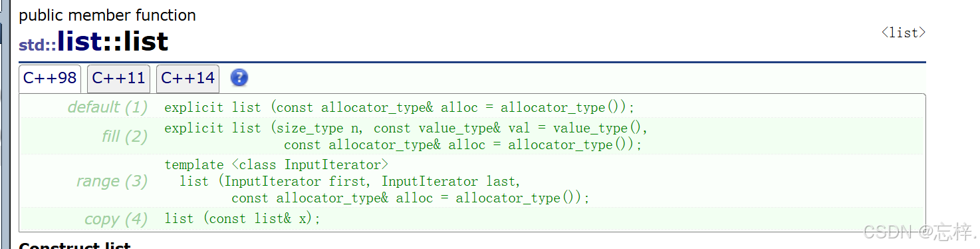Click the std:: namespace prefix
This screenshot has width=980, height=249.
click(37, 45)
